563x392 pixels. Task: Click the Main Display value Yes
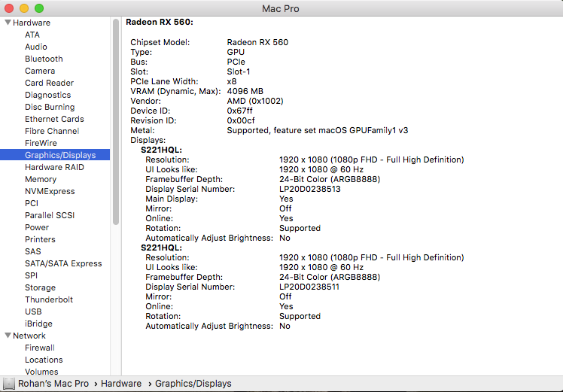pos(286,199)
